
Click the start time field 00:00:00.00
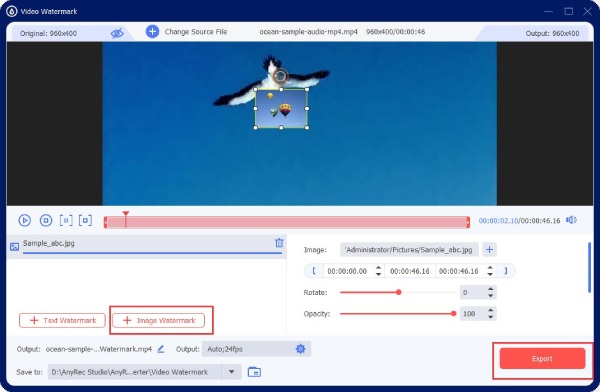pyautogui.click(x=347, y=271)
